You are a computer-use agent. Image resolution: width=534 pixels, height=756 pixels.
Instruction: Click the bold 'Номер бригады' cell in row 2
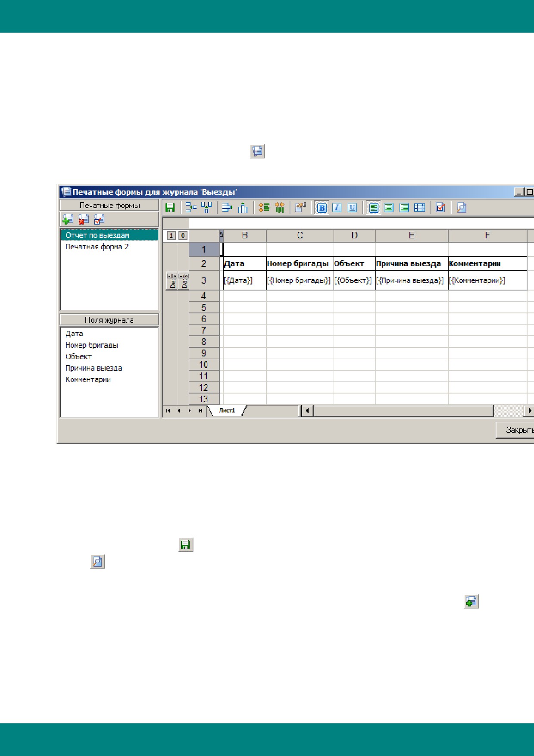tap(300, 263)
